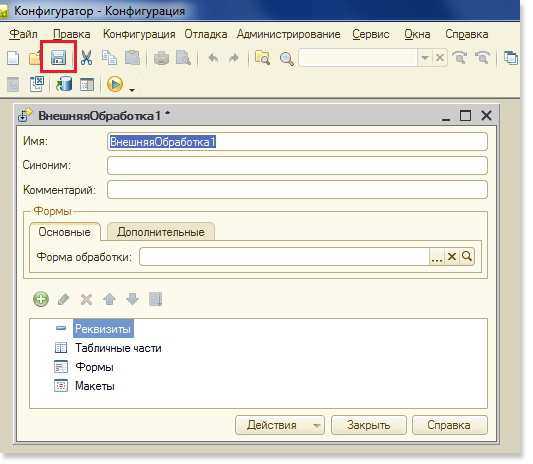Click the Delete X icon above tree

[x=86, y=299]
